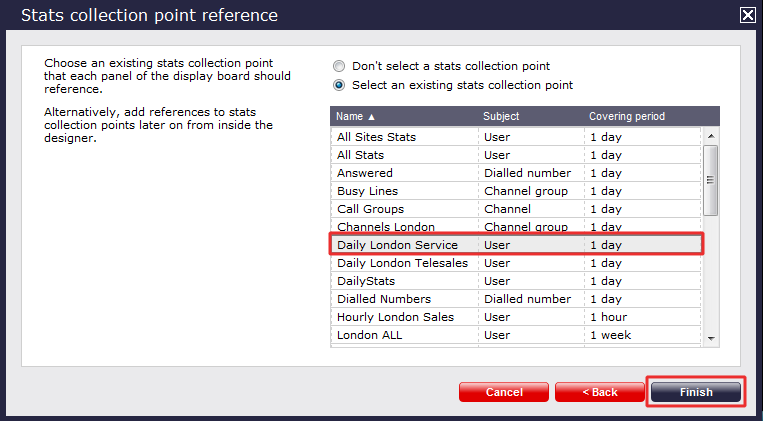The height and width of the screenshot is (421, 763).
Task: Choose "Select an existing stats collection point" radio
Action: pos(339,86)
